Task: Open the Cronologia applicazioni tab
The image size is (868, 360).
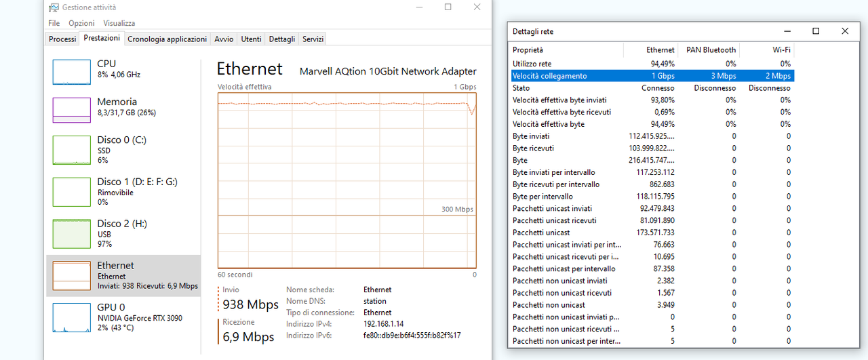Action: (x=167, y=39)
